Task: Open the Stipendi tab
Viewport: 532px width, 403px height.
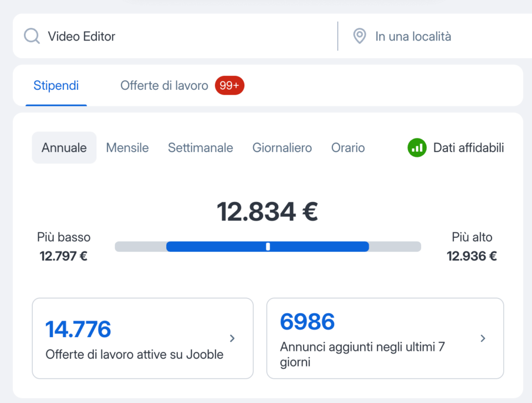Action: (x=56, y=86)
